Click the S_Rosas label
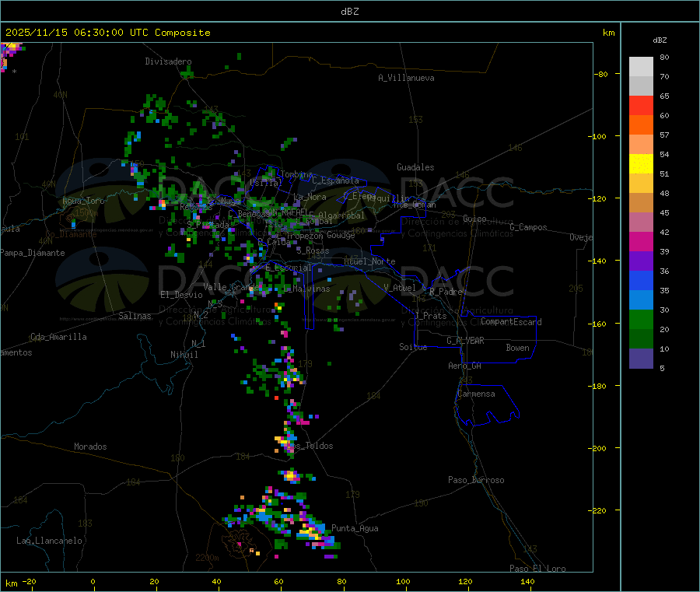The width and height of the screenshot is (700, 592). (313, 250)
